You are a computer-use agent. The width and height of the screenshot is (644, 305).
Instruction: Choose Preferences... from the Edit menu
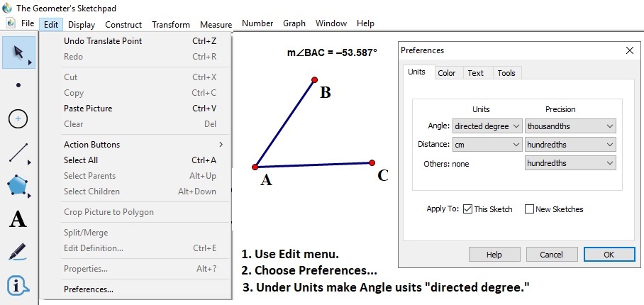(x=88, y=289)
